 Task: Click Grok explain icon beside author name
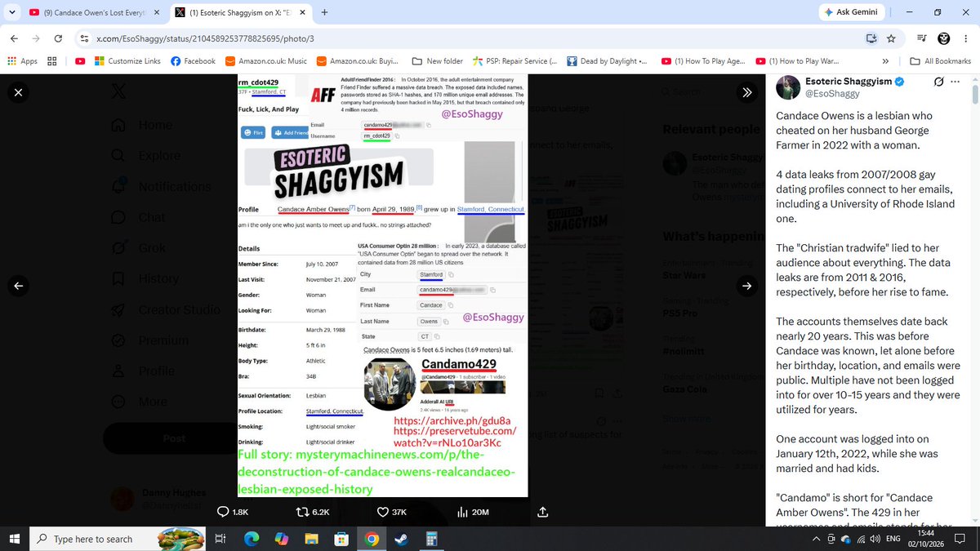pyautogui.click(x=939, y=82)
